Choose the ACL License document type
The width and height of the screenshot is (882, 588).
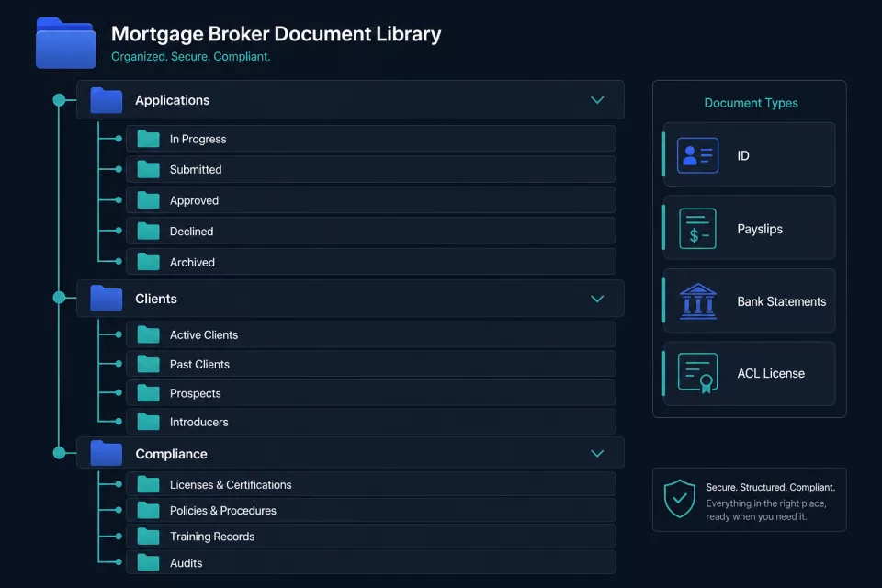tap(750, 373)
